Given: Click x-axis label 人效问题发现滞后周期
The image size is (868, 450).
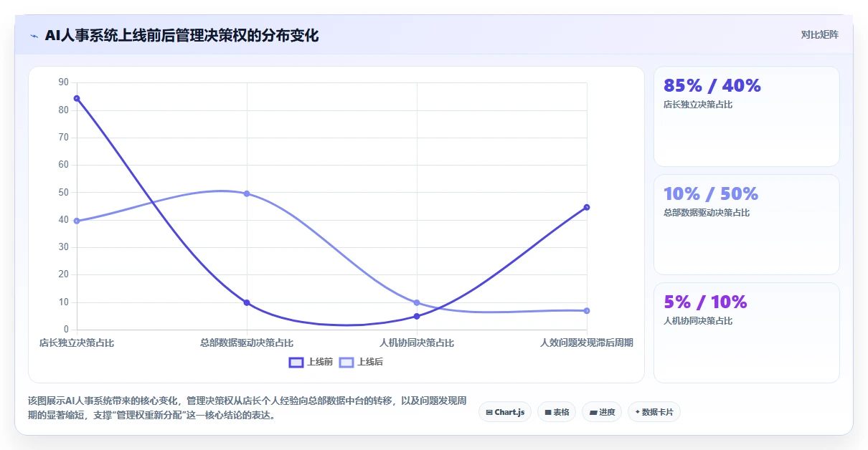Looking at the screenshot, I should (x=587, y=343).
